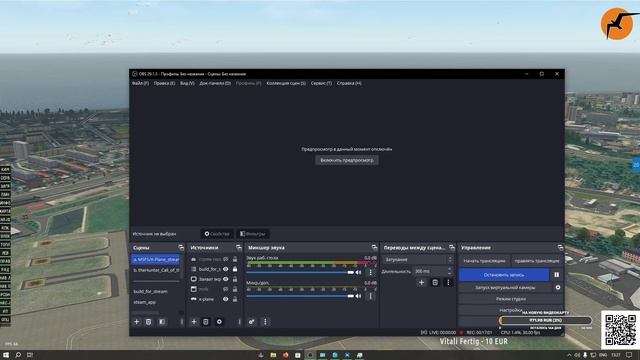
Task: Open source Filters button below preview
Action: pos(253,234)
